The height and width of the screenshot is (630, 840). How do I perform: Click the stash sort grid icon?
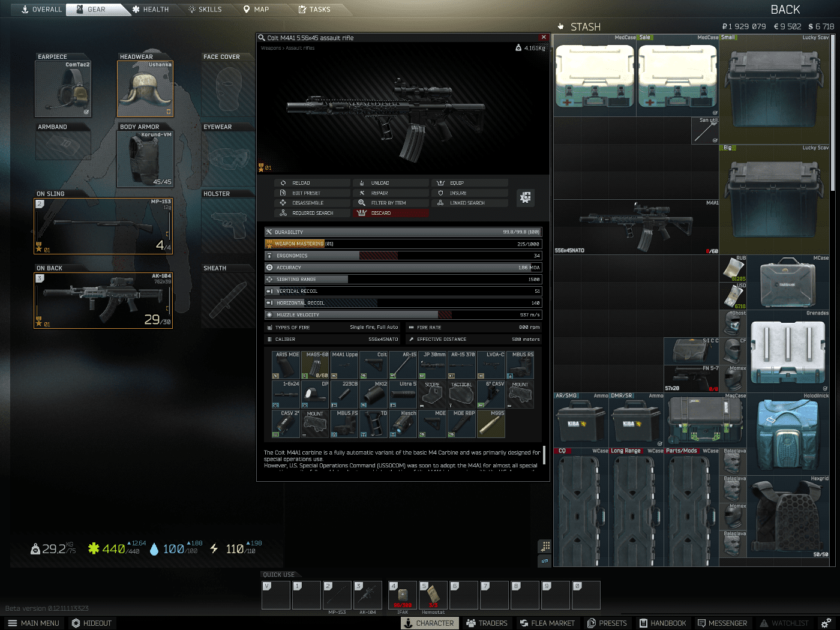pyautogui.click(x=545, y=546)
